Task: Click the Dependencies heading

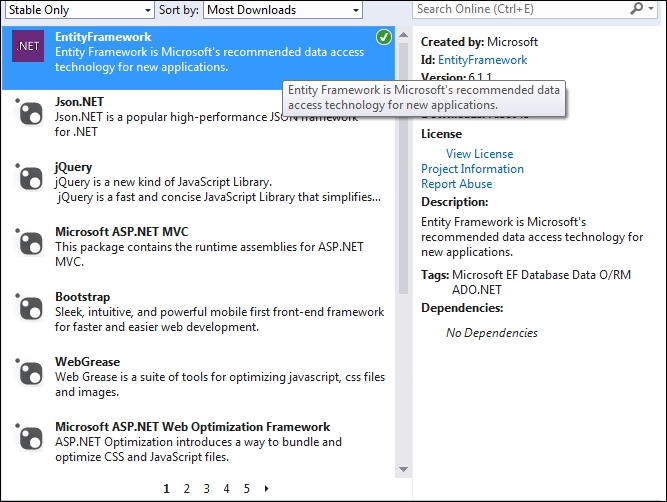Action: [x=462, y=308]
